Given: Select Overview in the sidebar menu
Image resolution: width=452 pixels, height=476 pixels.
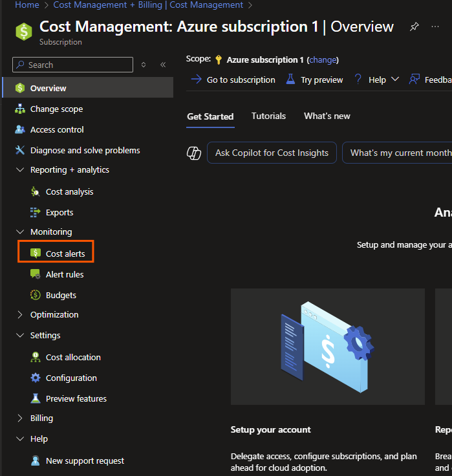Looking at the screenshot, I should pos(88,88).
